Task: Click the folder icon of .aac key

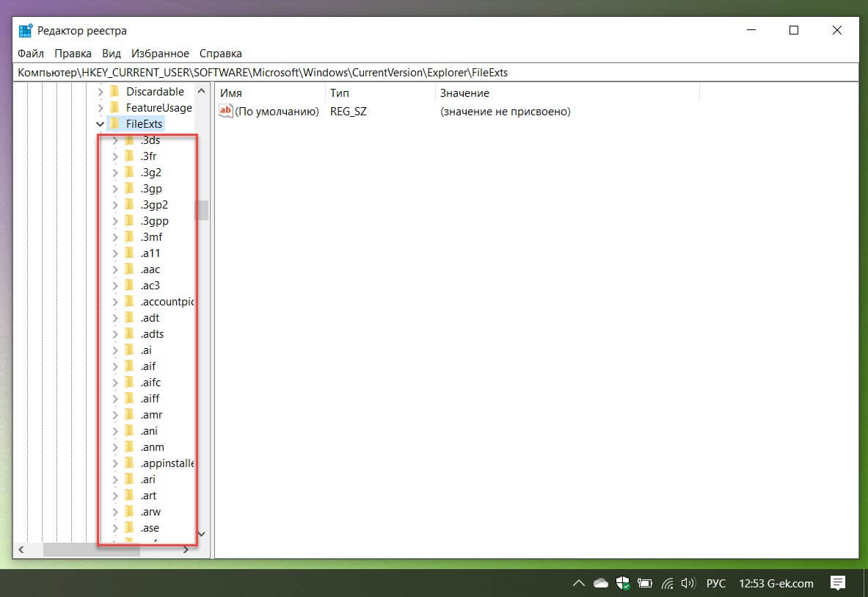Action: click(130, 269)
